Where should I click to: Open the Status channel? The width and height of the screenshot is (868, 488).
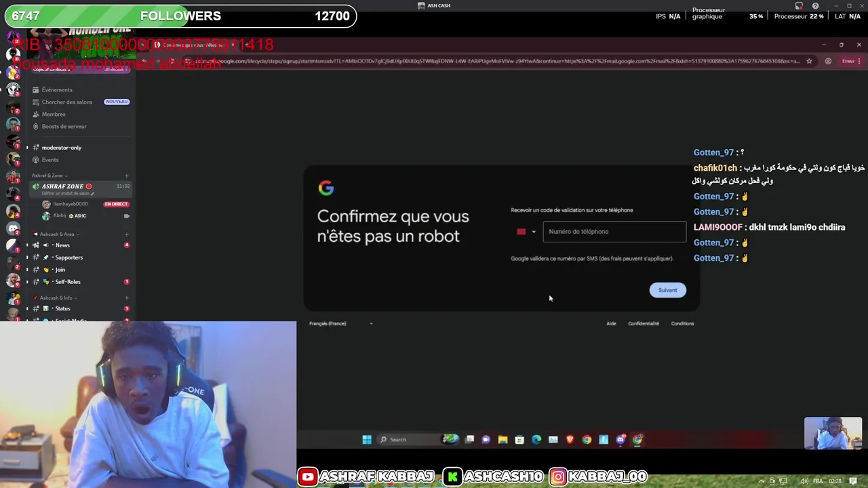coord(62,308)
